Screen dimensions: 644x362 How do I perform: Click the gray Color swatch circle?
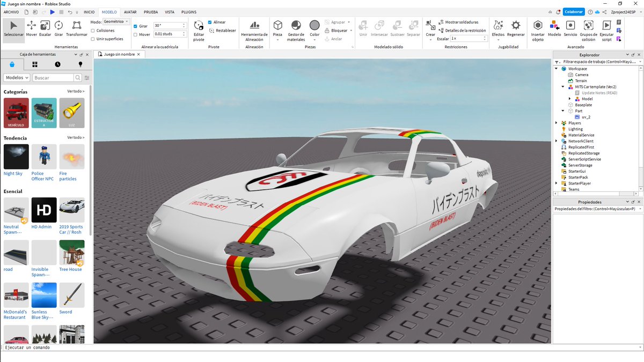pyautogui.click(x=314, y=25)
